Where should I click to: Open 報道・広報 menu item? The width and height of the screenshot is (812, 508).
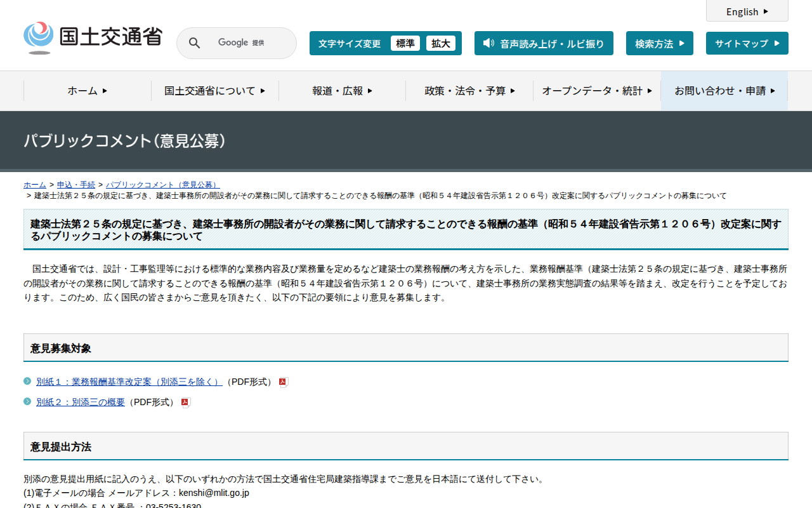tap(342, 91)
